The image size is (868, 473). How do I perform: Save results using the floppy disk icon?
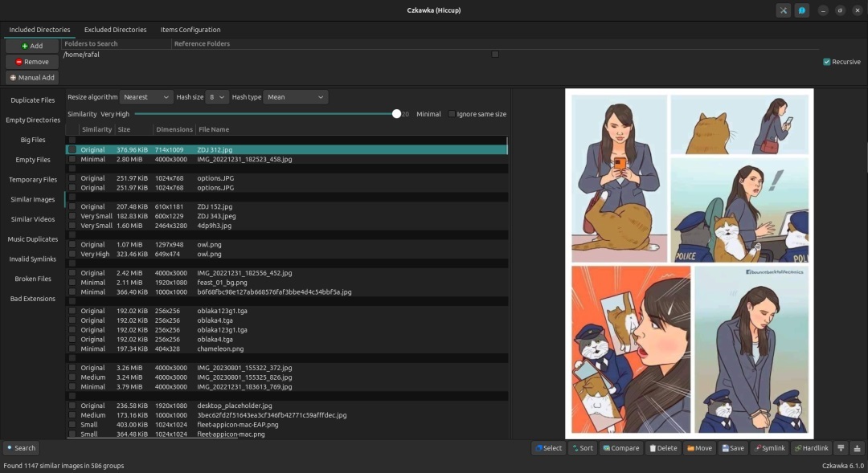pyautogui.click(x=732, y=448)
